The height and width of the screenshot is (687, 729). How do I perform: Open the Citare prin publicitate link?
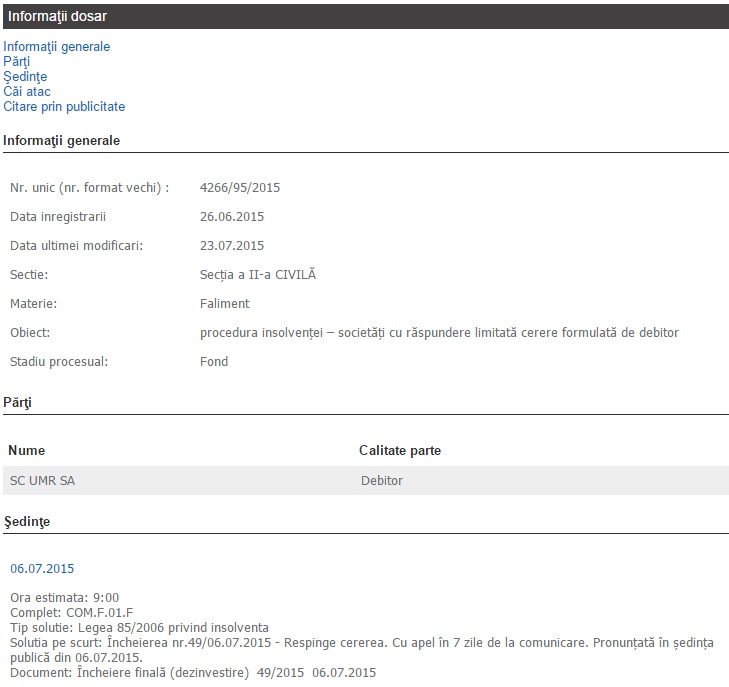(64, 107)
